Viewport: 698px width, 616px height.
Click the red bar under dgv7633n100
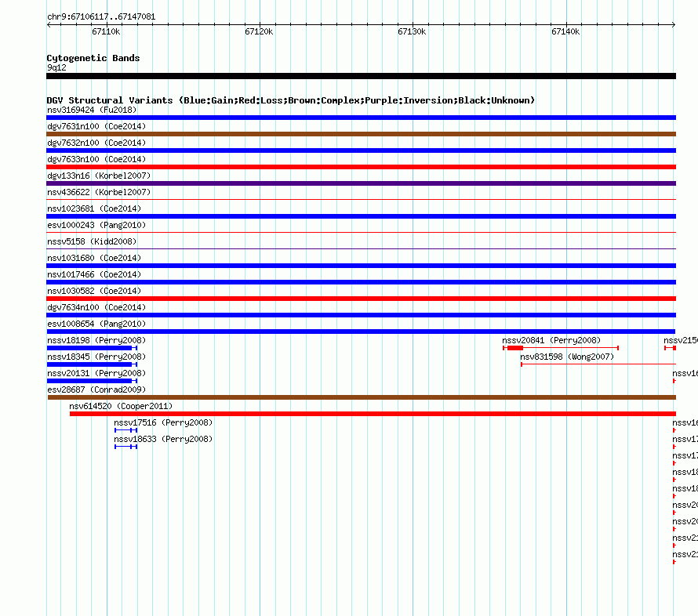tap(361, 167)
